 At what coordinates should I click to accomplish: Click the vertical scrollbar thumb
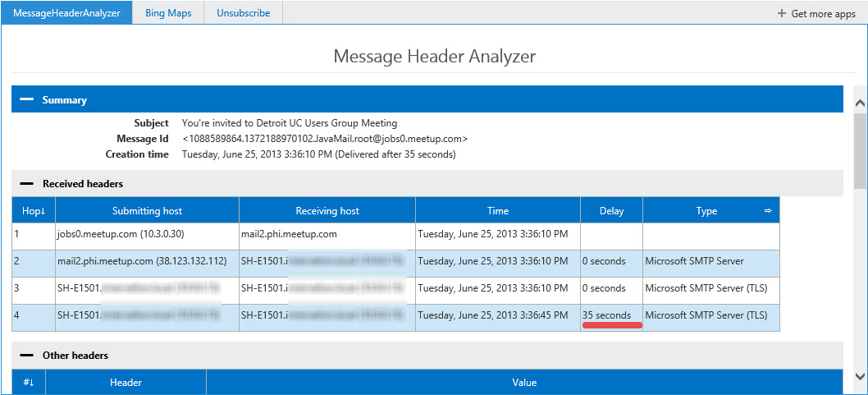861,150
